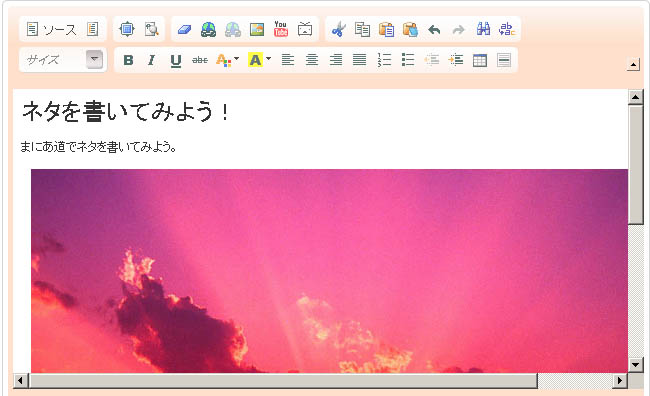The width and height of the screenshot is (650, 396).
Task: Insert an image with picture icon
Action: (x=257, y=29)
